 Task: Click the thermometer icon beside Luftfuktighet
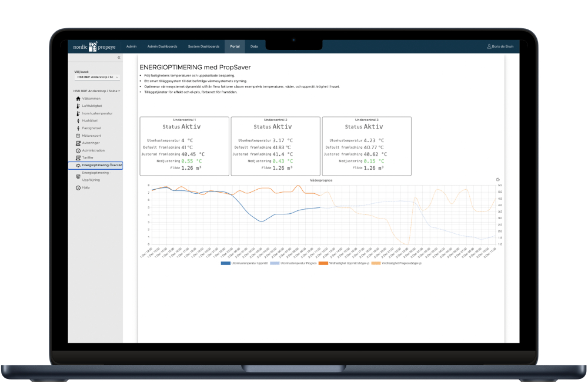coord(78,106)
